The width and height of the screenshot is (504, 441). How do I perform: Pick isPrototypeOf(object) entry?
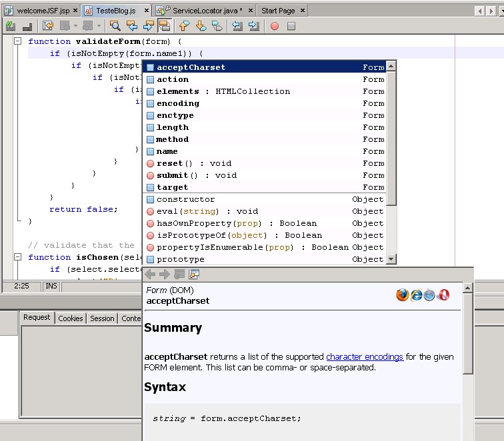tap(265, 235)
